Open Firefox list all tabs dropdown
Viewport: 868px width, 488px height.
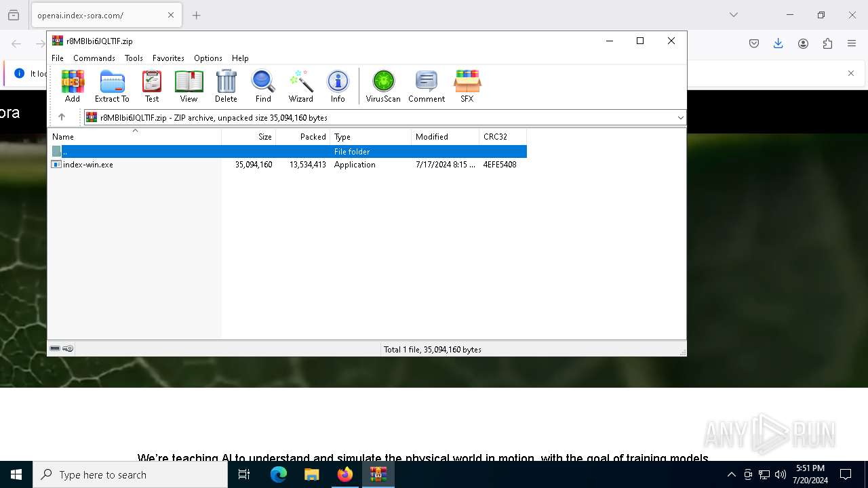[x=733, y=15]
